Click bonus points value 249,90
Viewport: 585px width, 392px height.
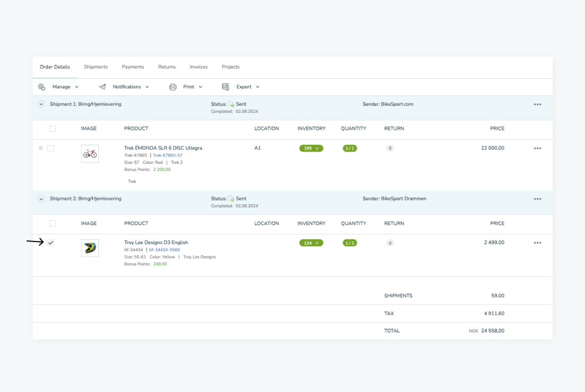click(160, 264)
